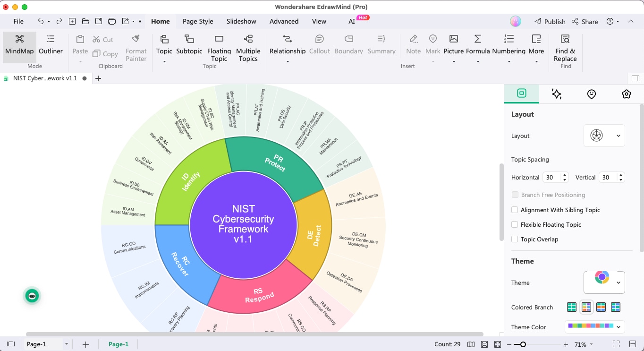Viewport: 644px width, 351px height.
Task: Click the Publish button
Action: point(550,21)
